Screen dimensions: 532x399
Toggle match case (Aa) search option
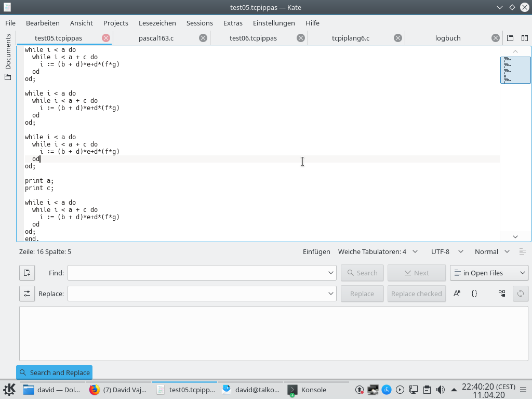point(457,294)
